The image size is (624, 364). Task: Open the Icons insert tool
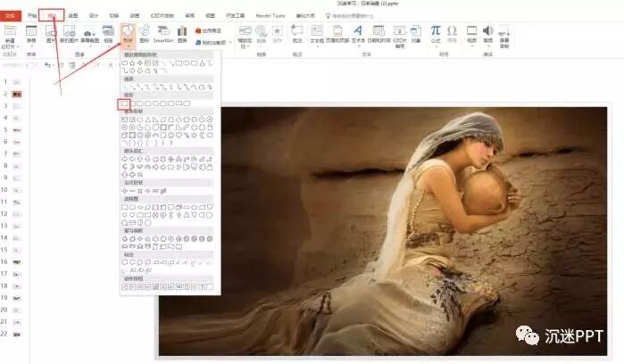(145, 33)
